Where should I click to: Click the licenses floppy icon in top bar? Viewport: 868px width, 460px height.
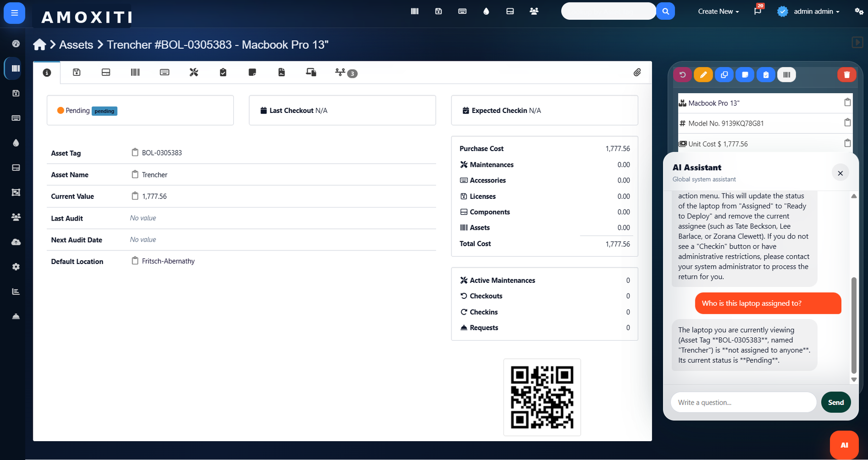pyautogui.click(x=438, y=11)
